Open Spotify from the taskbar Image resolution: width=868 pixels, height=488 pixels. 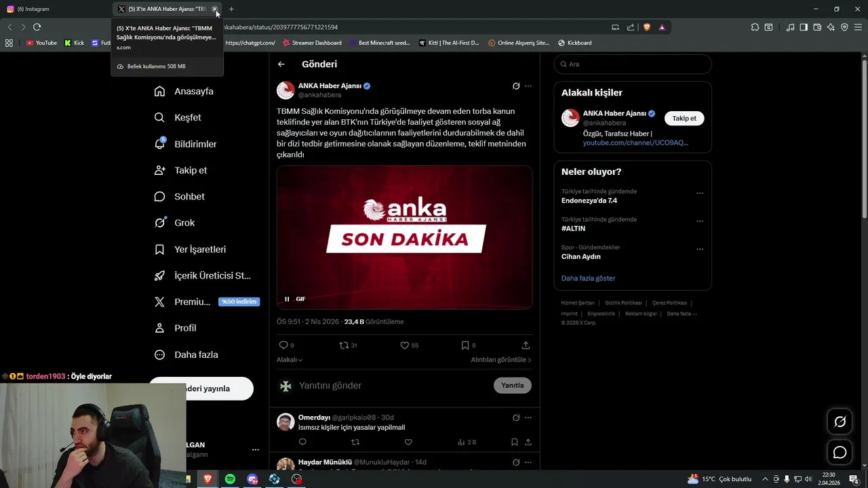[x=230, y=479]
